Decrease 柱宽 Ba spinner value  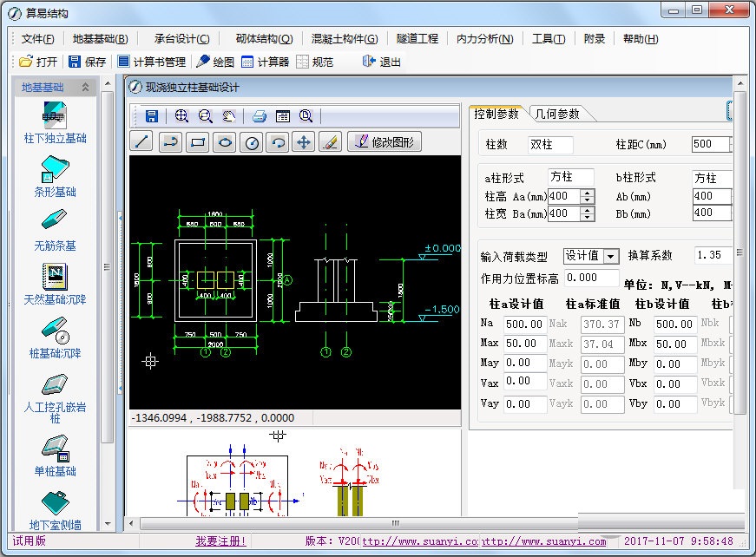pyautogui.click(x=588, y=217)
